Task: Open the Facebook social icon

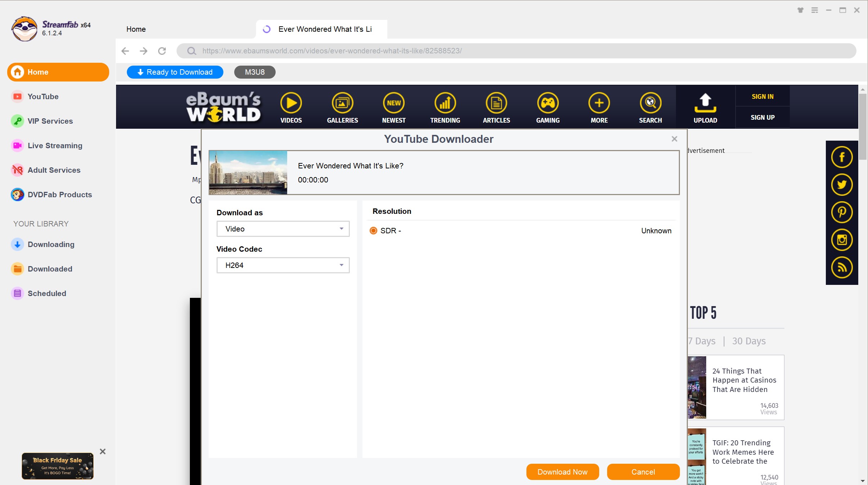Action: [842, 157]
